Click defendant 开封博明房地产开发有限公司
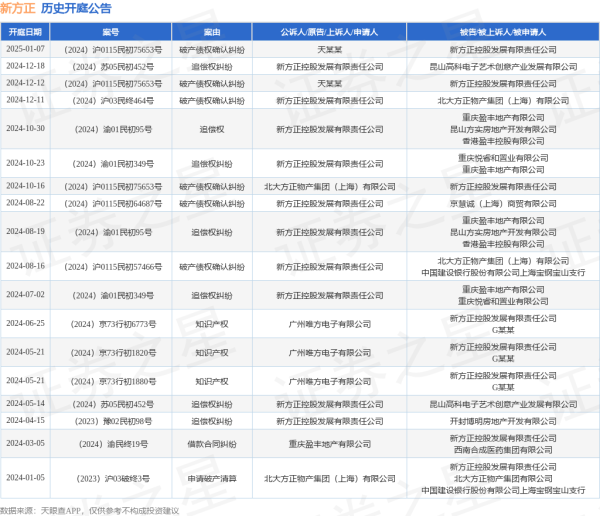 tap(503, 421)
